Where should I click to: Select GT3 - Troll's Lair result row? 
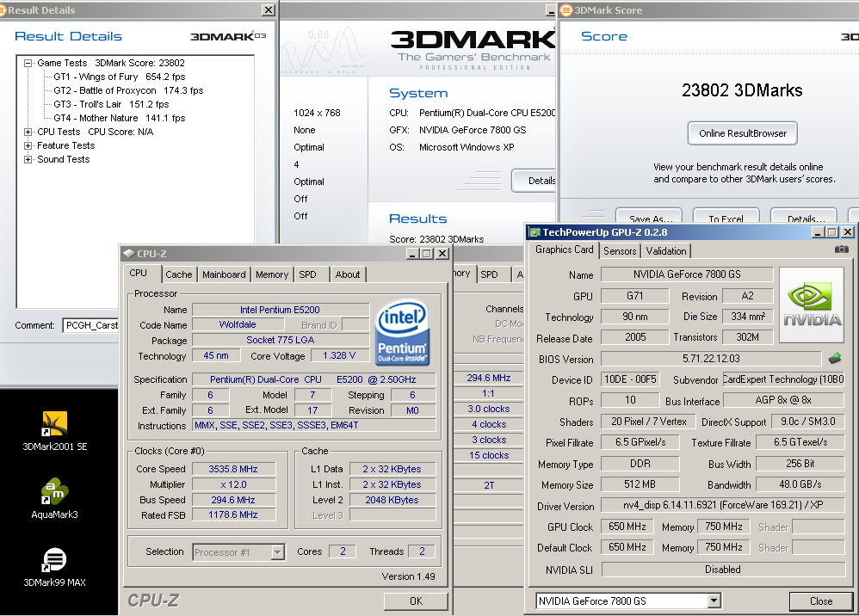[111, 104]
